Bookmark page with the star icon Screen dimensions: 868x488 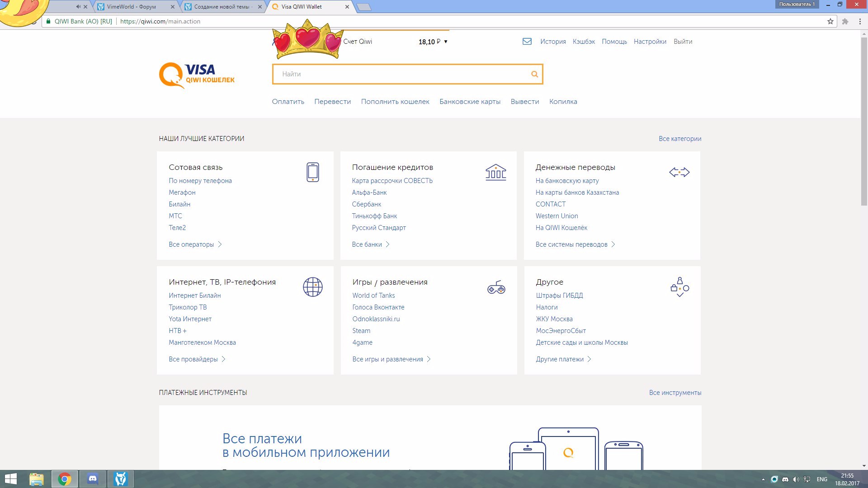click(830, 21)
